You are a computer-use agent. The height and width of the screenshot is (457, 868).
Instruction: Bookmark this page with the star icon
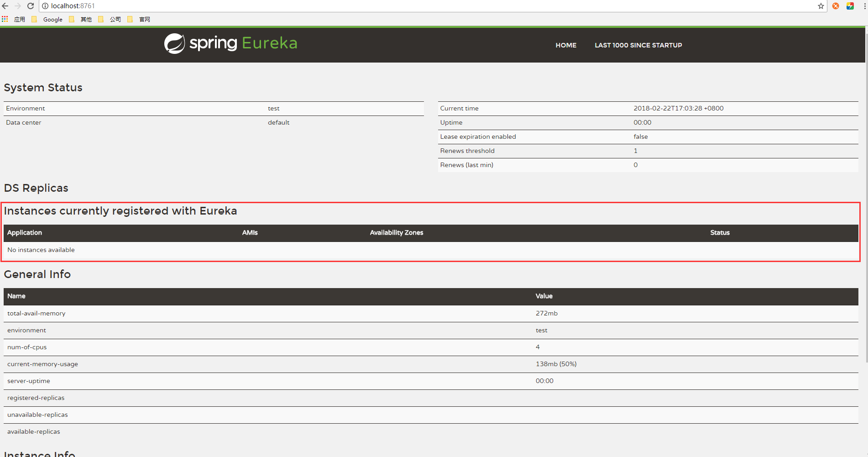821,6
